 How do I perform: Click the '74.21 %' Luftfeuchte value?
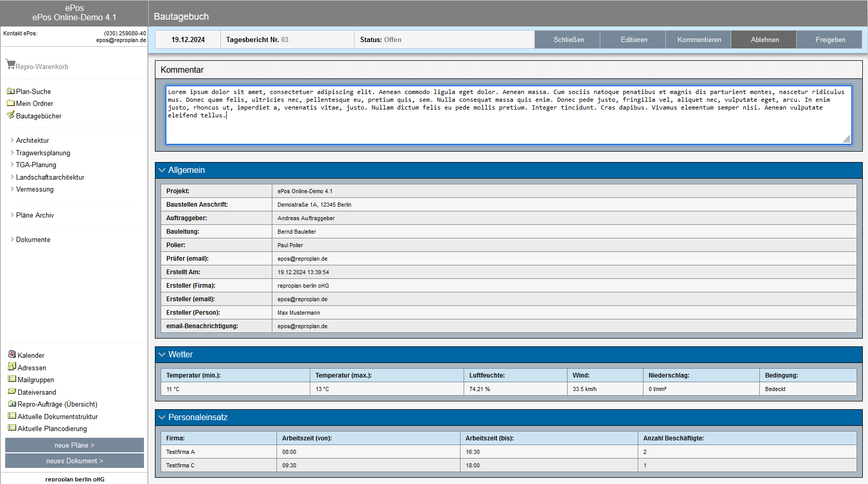pyautogui.click(x=480, y=389)
